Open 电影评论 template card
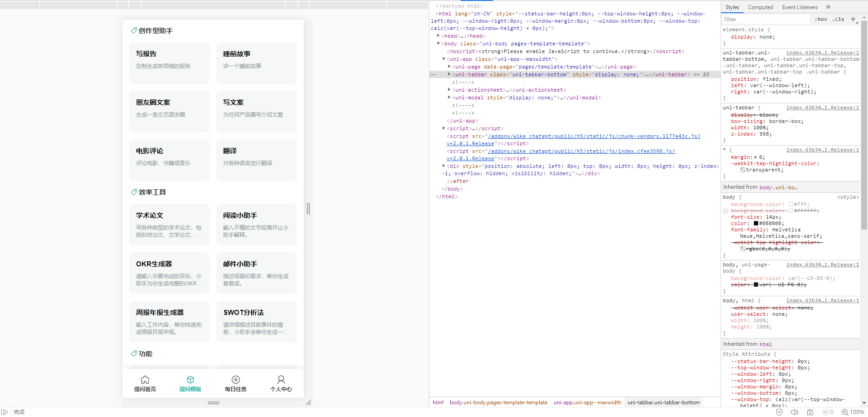The image size is (868, 417). [x=170, y=160]
